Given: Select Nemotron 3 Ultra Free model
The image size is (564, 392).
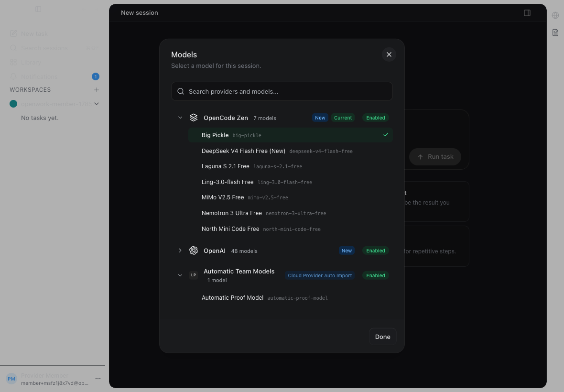Looking at the screenshot, I should pos(290,213).
